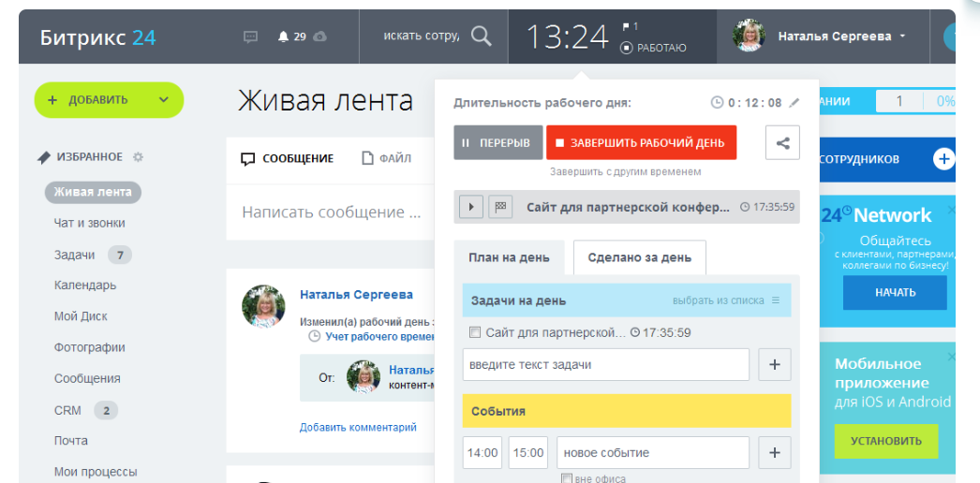The width and height of the screenshot is (980, 483).
Task: Click the green Добавить button
Action: tap(109, 100)
